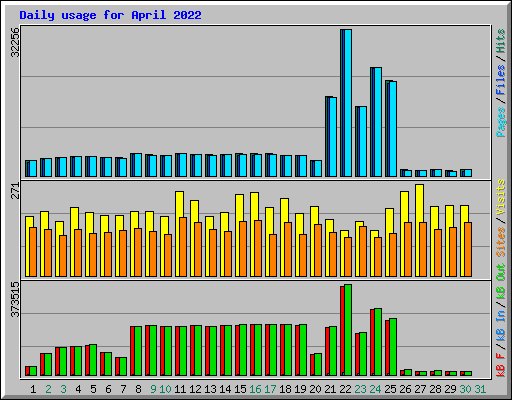512x400 pixels.
Task: Click the cyan hits bar for day 25
Action: 393,129
